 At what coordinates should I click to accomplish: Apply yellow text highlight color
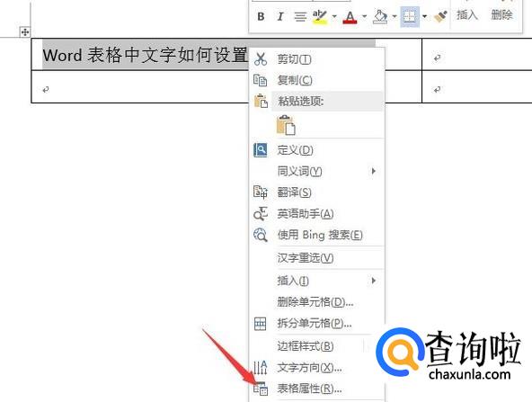[x=320, y=16]
